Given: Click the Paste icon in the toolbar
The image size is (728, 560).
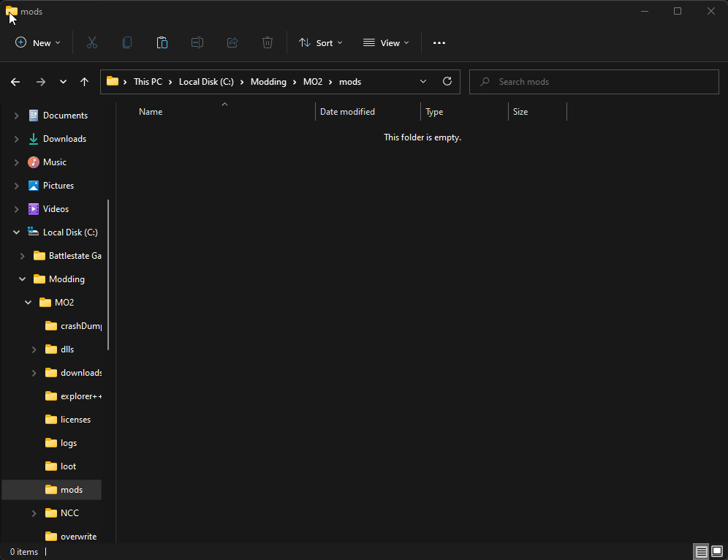Looking at the screenshot, I should (162, 42).
